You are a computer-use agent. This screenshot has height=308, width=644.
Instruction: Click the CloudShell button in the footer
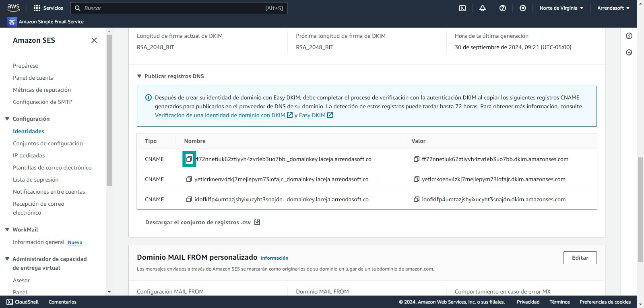pos(23,302)
